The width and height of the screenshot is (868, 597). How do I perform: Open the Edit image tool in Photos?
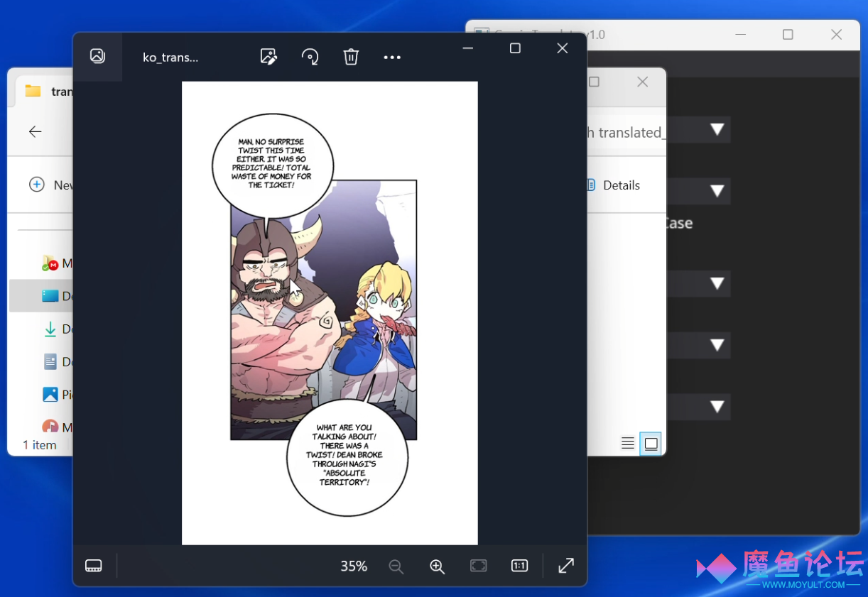(x=268, y=57)
